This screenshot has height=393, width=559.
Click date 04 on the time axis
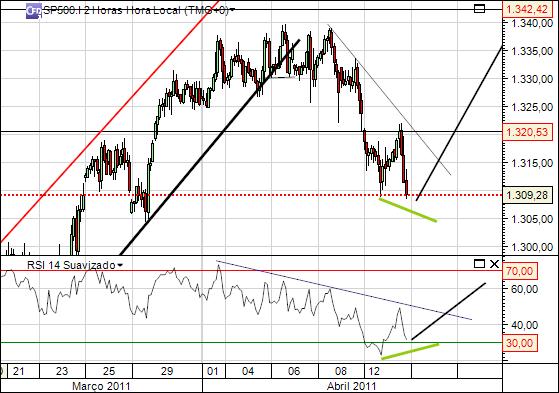(x=248, y=371)
